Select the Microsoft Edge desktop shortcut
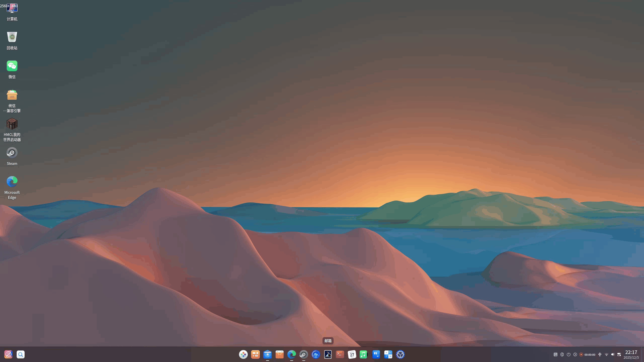Image resolution: width=644 pixels, height=362 pixels. [x=12, y=182]
